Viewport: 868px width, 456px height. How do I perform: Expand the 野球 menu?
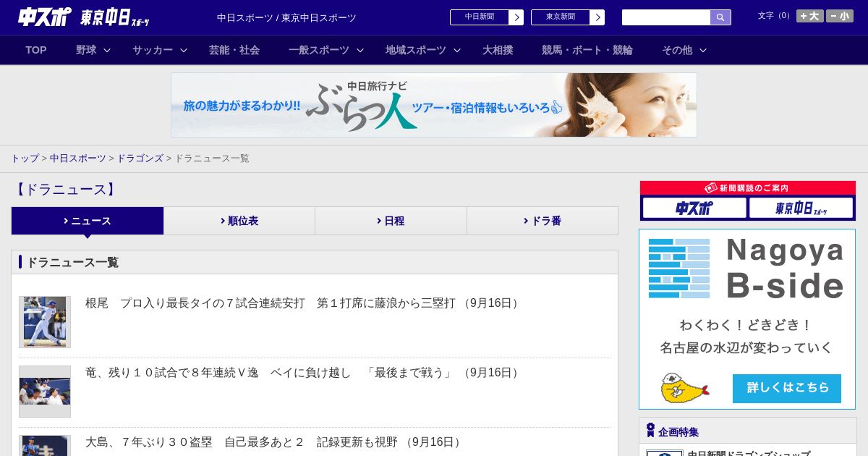93,50
